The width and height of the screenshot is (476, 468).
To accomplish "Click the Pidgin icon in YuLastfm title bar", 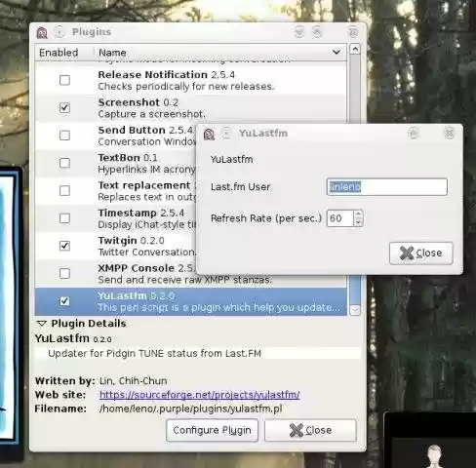I will click(209, 134).
